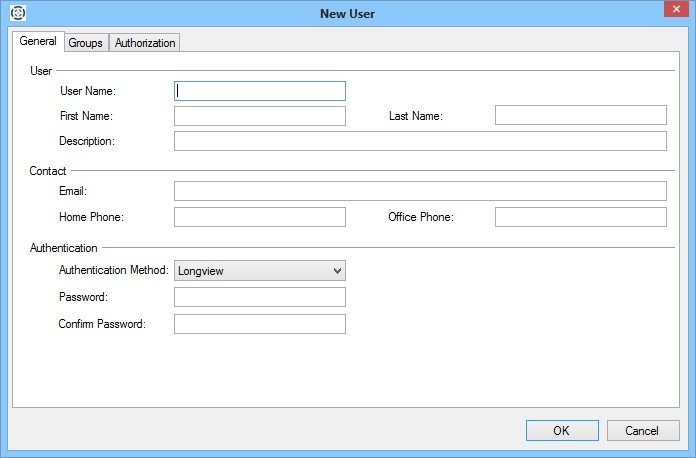Open the Authorization tab
The image size is (696, 458).
(x=145, y=43)
